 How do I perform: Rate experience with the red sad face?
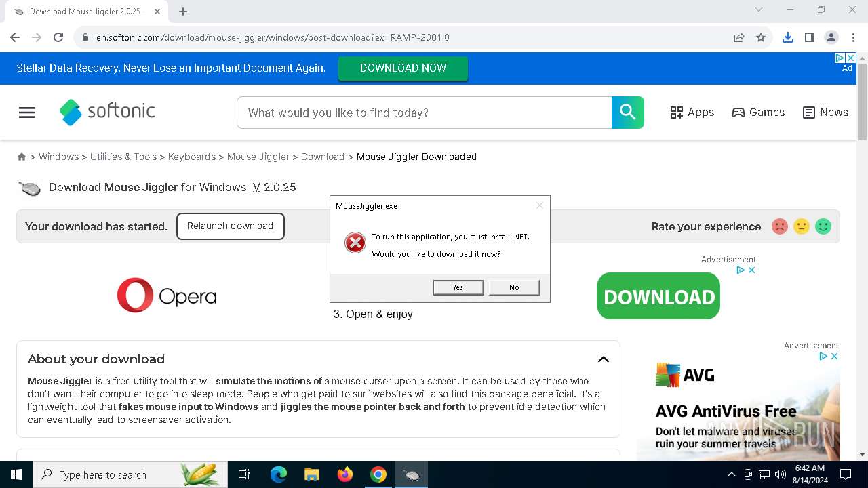pyautogui.click(x=780, y=226)
